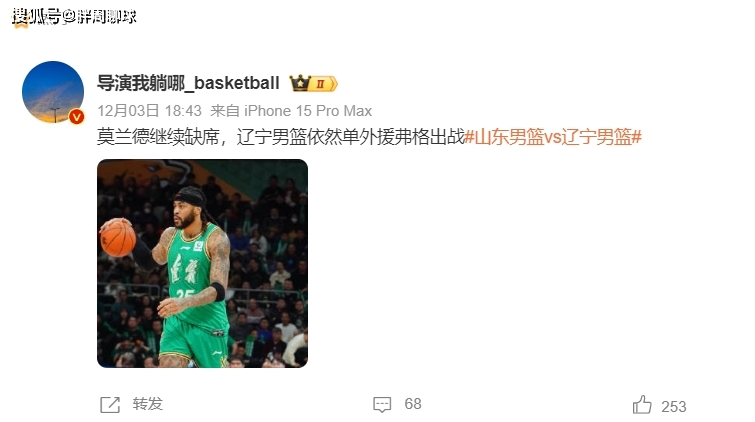Click the 来自 iPhone 15 Pro Max source
755x422 pixels.
pyautogui.click(x=291, y=111)
